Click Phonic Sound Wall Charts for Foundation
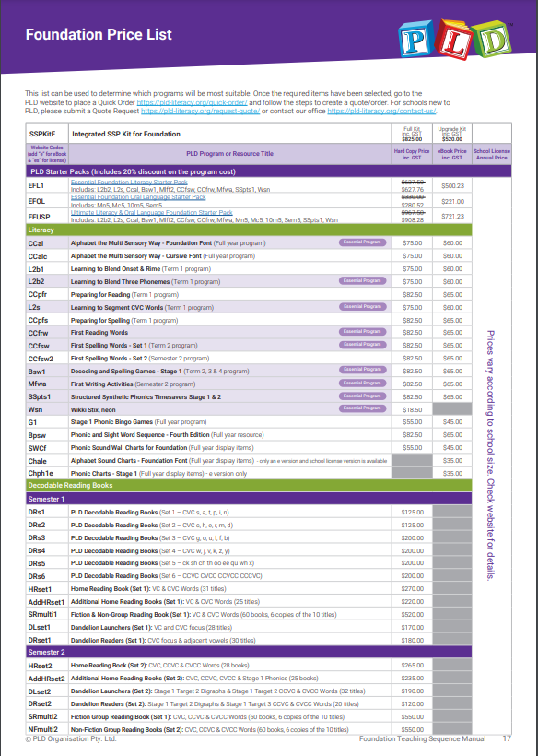 pos(129,447)
